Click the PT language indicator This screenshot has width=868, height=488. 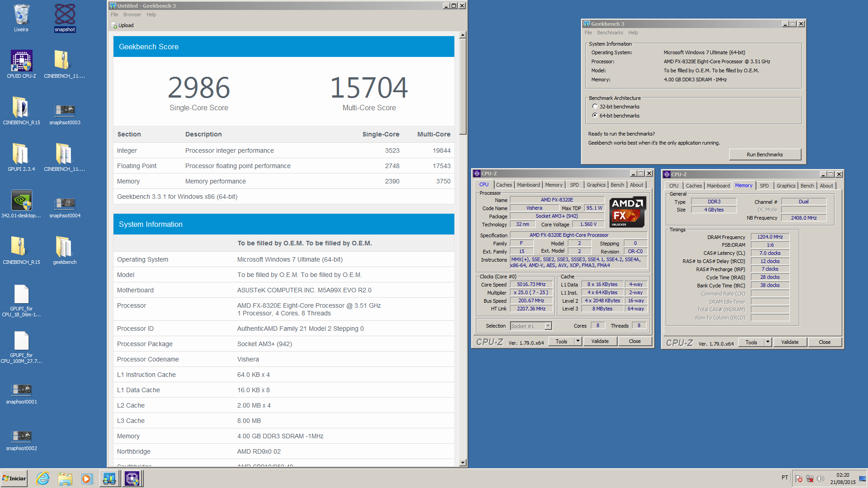pos(785,478)
